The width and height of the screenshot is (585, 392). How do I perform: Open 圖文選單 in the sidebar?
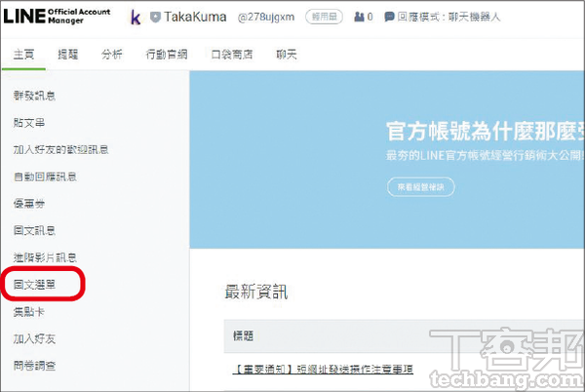coord(34,285)
